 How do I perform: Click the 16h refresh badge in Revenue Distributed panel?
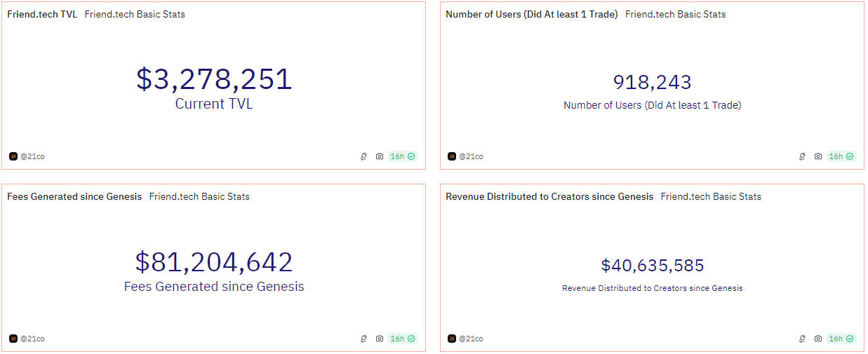click(841, 339)
